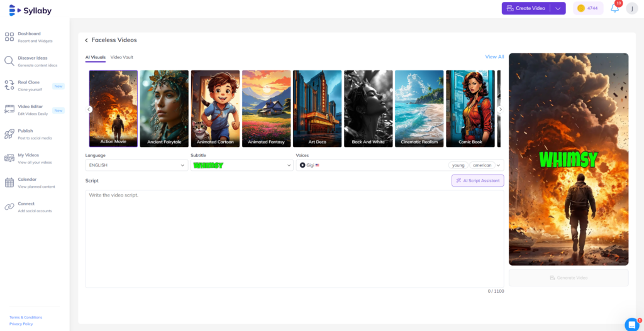Open the chat support bubble icon
644x331 pixels.
click(631, 324)
